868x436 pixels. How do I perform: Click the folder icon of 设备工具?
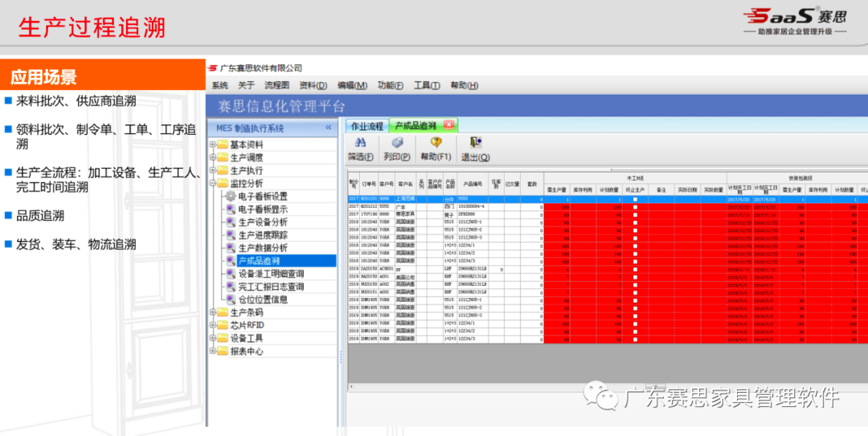pyautogui.click(x=223, y=338)
